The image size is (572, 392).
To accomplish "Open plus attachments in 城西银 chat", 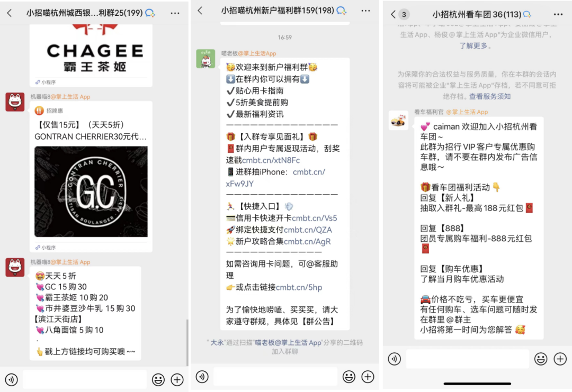I will 177,380.
